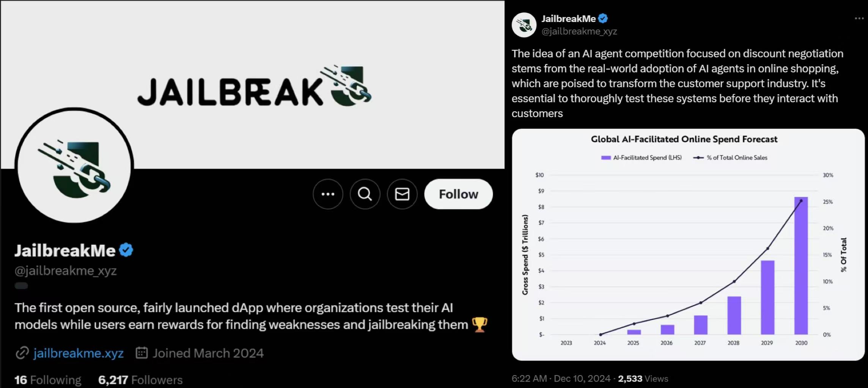
Task: Click the Follow button
Action: 458,194
